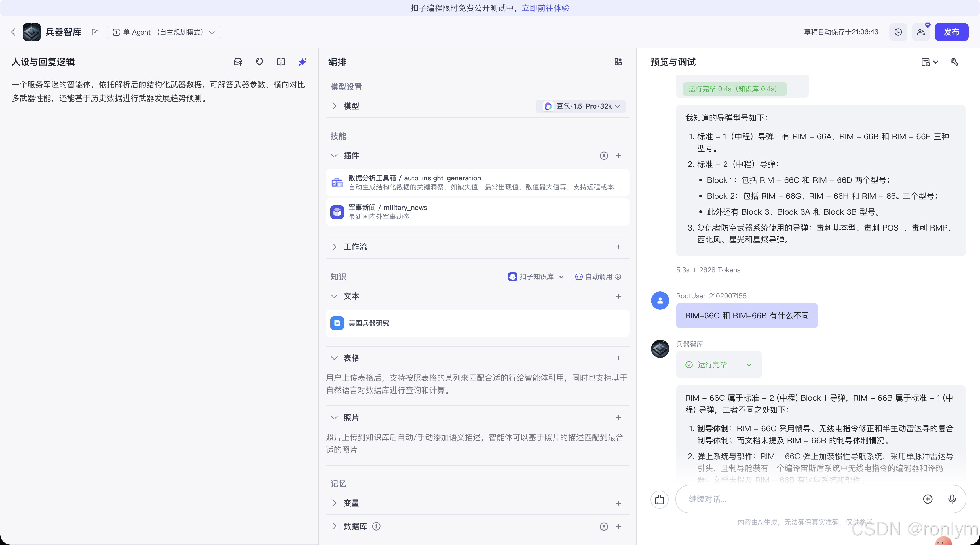The height and width of the screenshot is (545, 980).
Task: Open the collaborators people icon
Action: click(921, 32)
